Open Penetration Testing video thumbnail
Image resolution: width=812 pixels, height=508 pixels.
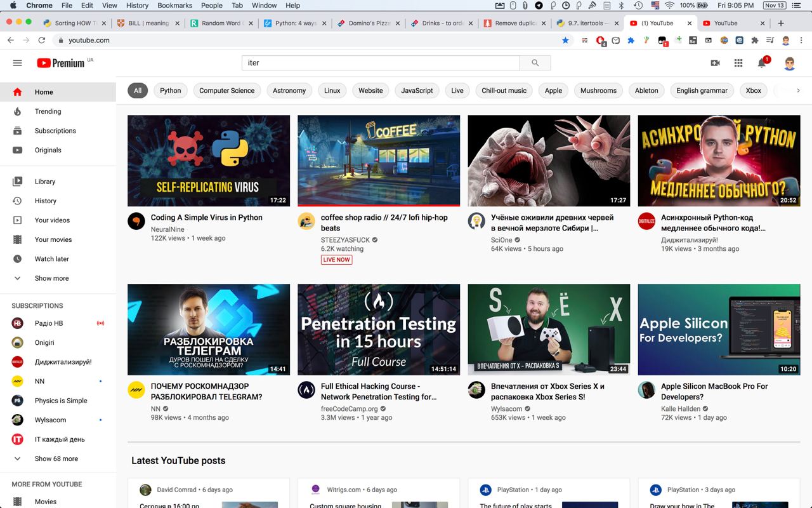click(x=379, y=330)
